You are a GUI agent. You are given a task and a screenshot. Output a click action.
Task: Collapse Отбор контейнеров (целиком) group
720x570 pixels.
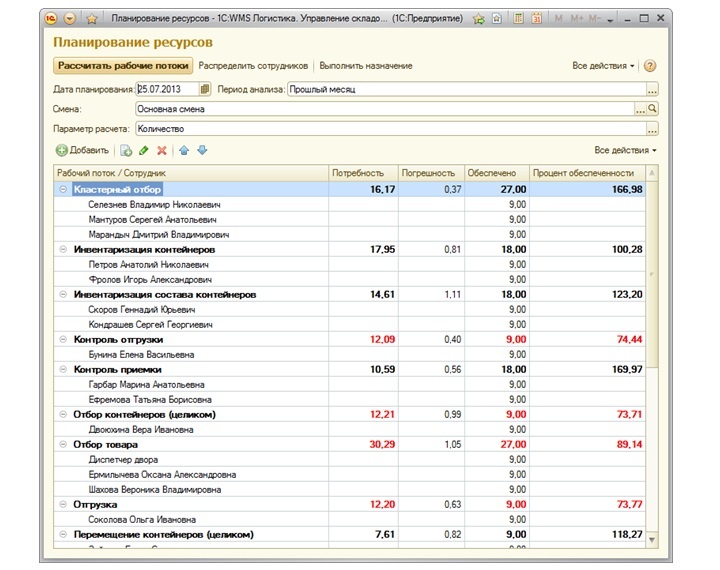pyautogui.click(x=63, y=414)
